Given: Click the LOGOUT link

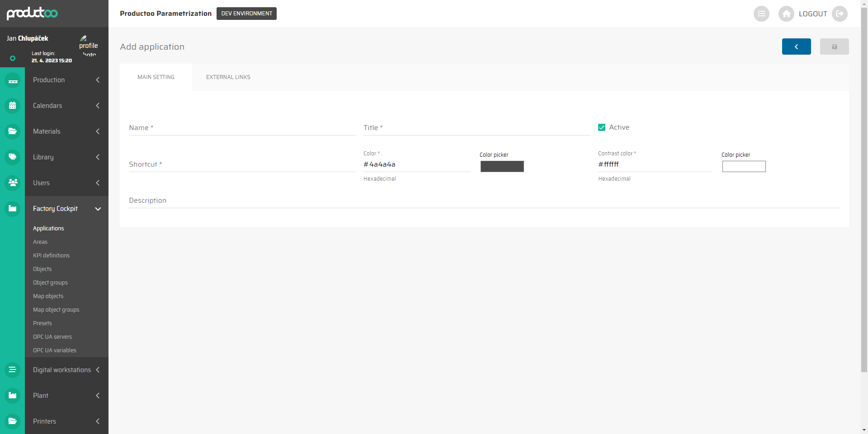Looking at the screenshot, I should [813, 14].
